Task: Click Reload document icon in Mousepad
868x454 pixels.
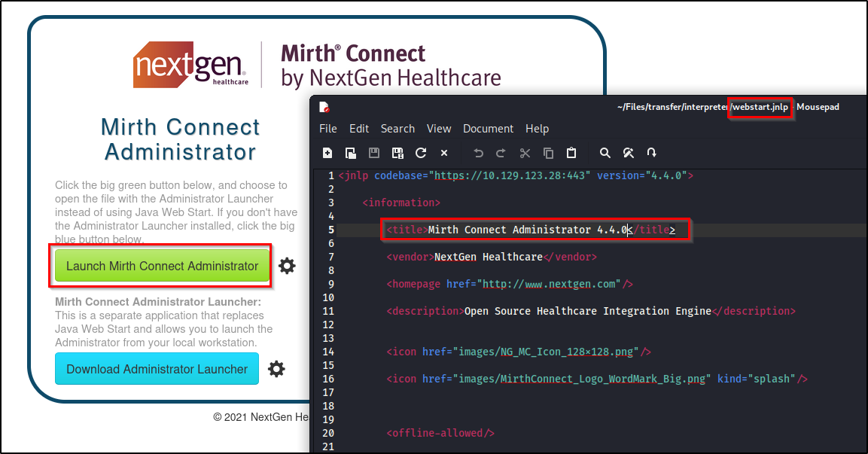Action: click(421, 153)
